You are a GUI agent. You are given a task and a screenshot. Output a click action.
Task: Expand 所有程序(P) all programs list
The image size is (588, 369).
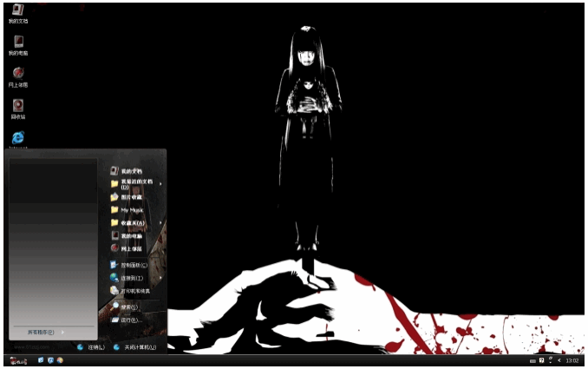point(46,333)
